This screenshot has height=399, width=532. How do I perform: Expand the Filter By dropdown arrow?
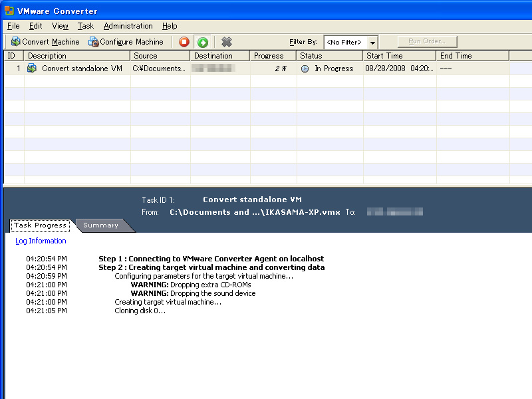point(372,43)
